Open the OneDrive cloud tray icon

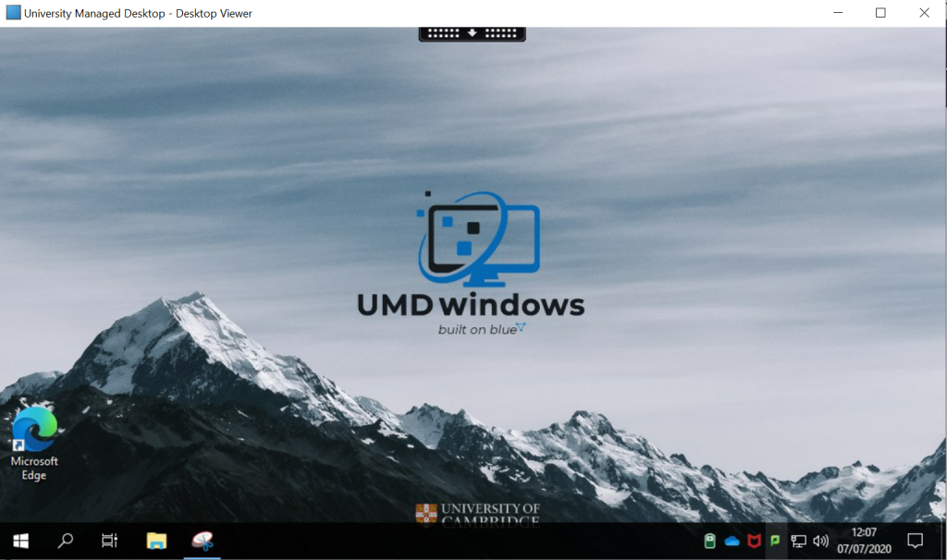click(732, 542)
